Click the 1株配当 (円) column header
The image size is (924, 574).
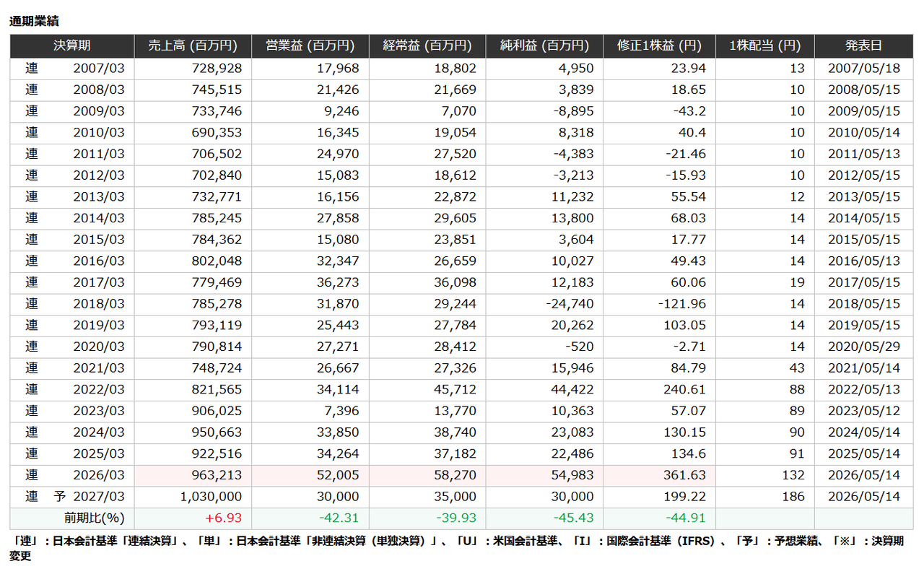(765, 45)
